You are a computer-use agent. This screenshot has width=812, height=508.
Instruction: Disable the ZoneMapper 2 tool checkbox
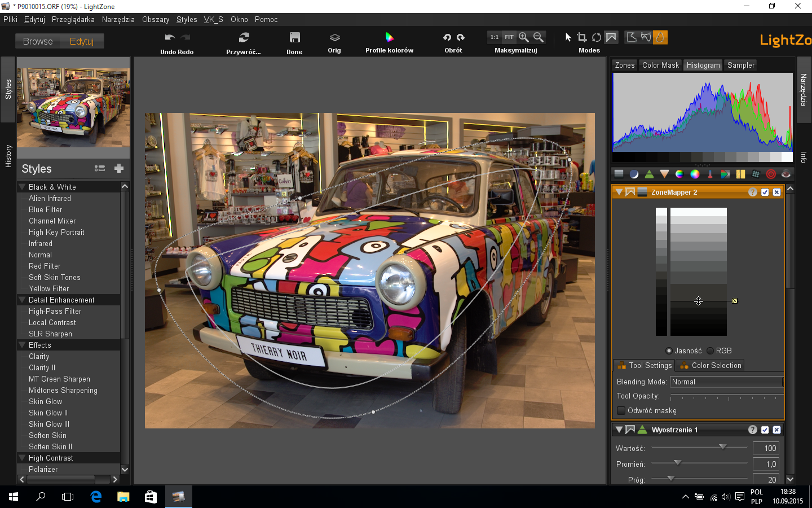tap(765, 192)
